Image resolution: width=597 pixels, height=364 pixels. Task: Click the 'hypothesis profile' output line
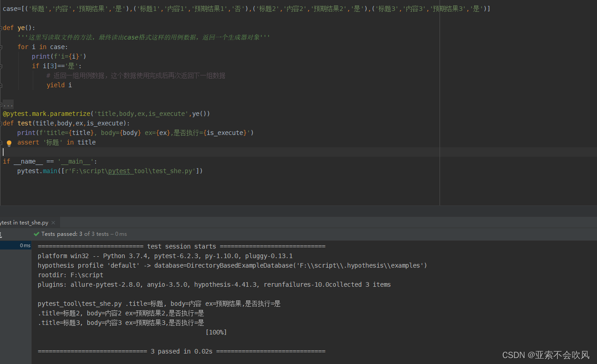pos(233,265)
